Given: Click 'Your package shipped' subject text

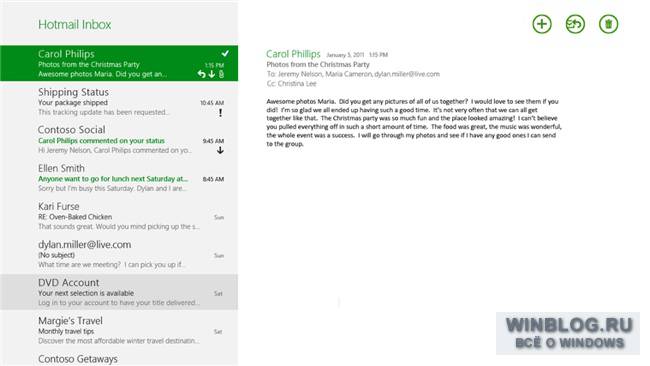Looking at the screenshot, I should click(73, 102).
